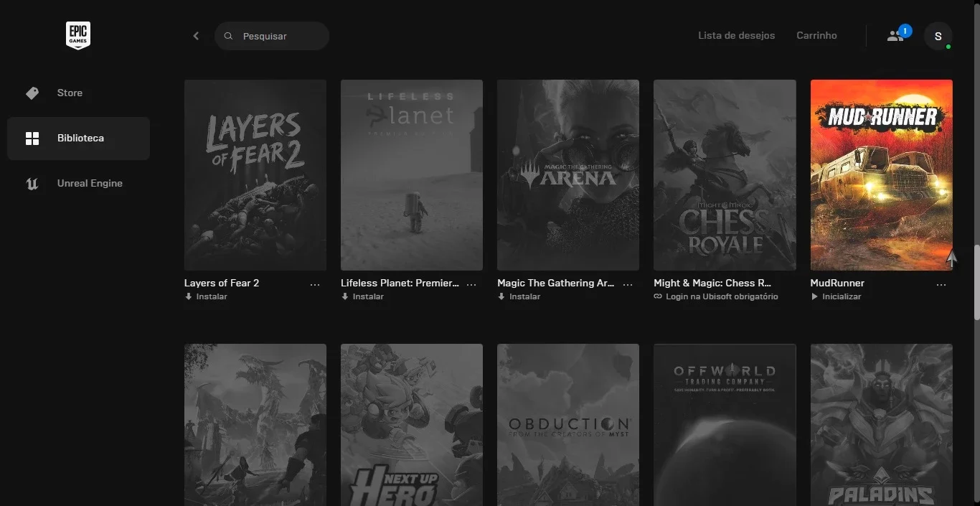This screenshot has height=506, width=980.
Task: Open options menu for MudRunner
Action: click(941, 285)
